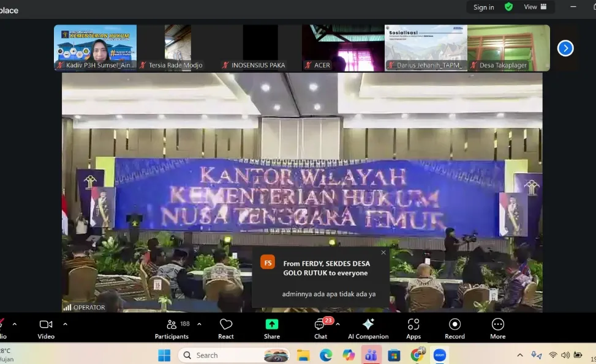Open Microsoft Store from taskbar

pos(394,355)
